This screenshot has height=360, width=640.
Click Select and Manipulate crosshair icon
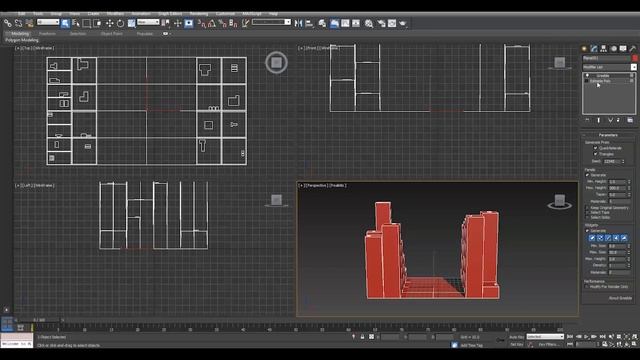[x=178, y=23]
